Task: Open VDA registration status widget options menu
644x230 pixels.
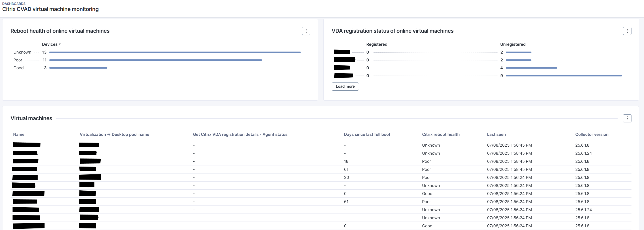Action: [627, 31]
